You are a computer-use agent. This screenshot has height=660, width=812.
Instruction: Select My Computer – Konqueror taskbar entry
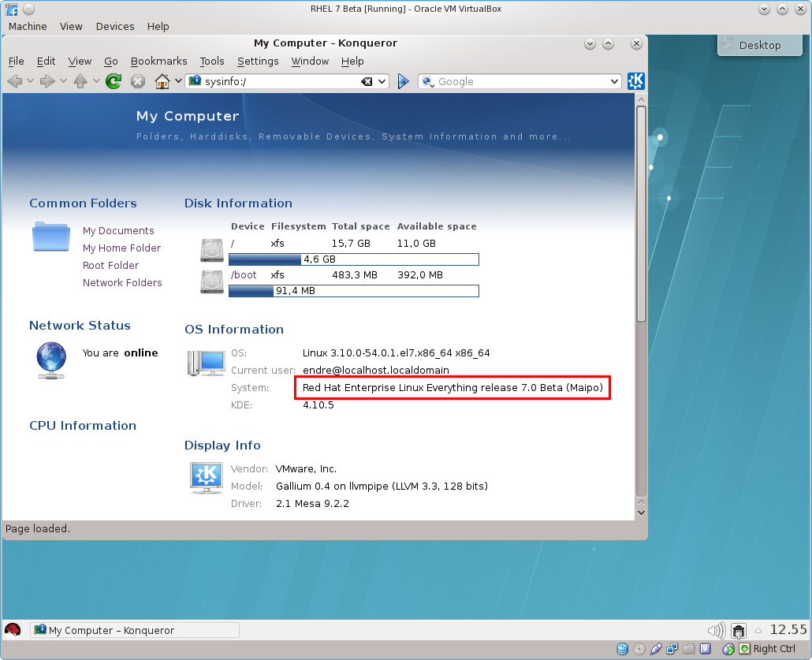click(x=135, y=631)
